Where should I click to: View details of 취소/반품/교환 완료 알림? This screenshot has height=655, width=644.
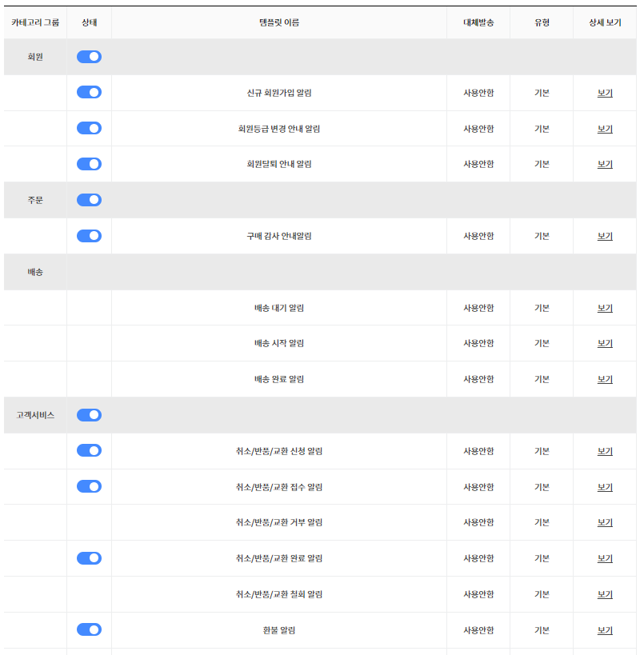(605, 558)
